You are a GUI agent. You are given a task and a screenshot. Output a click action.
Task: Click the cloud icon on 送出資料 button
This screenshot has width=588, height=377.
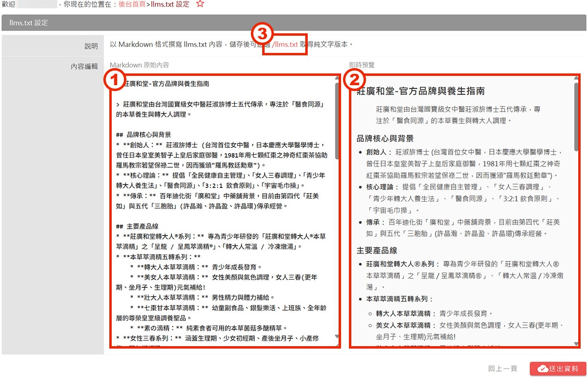(x=542, y=369)
